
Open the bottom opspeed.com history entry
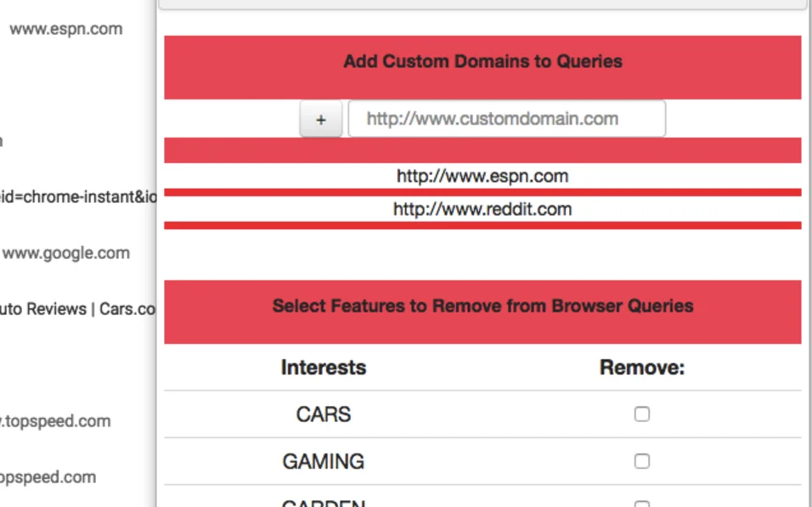point(48,477)
